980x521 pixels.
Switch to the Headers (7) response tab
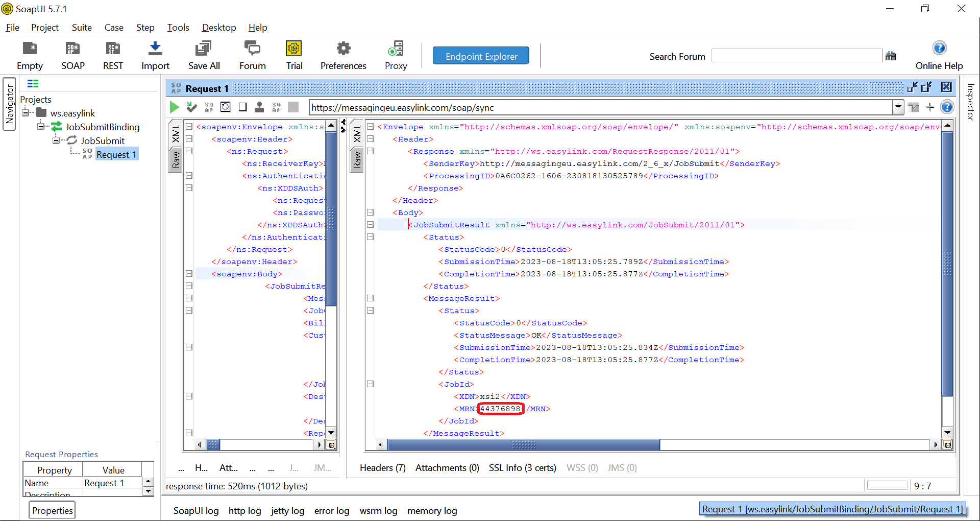[382, 468]
